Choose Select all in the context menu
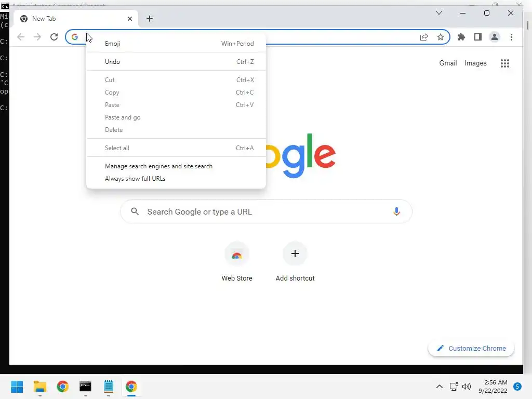 (x=176, y=148)
